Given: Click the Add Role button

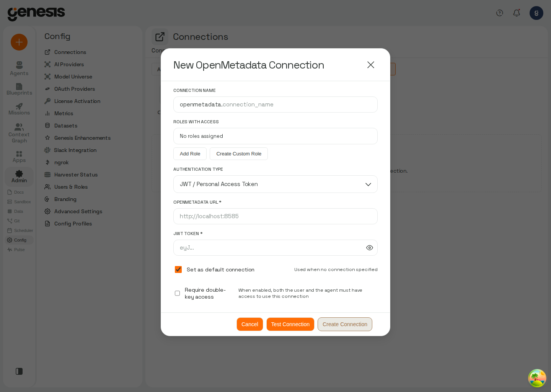Looking at the screenshot, I should tap(190, 154).
